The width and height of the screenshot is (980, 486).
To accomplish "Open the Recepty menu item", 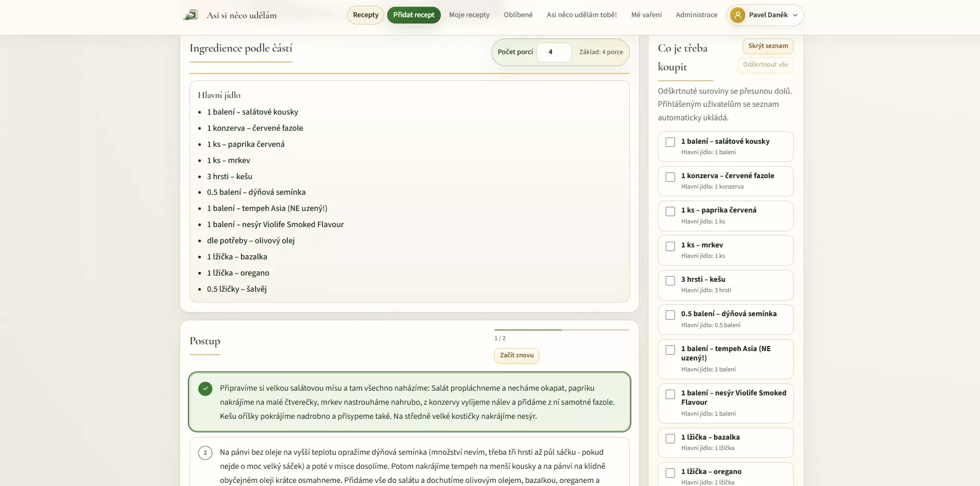I will click(x=365, y=15).
